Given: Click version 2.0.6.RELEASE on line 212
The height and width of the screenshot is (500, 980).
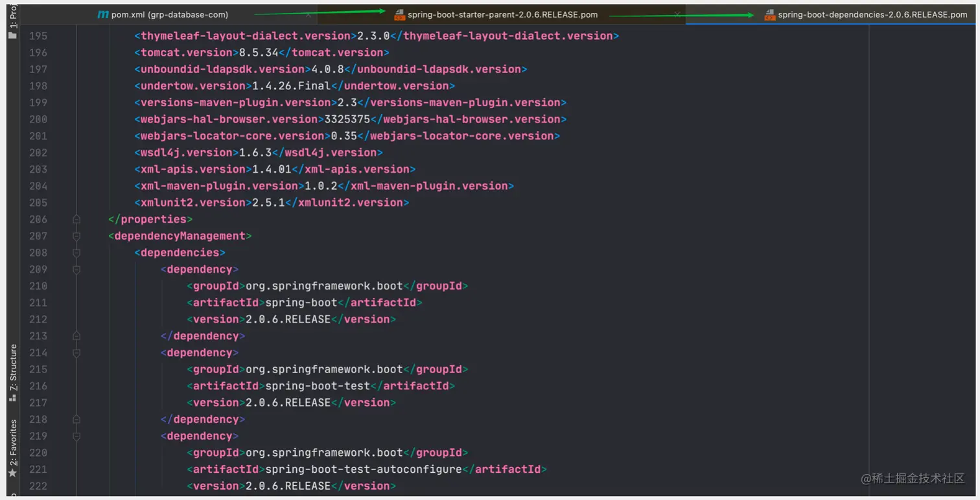Looking at the screenshot, I should pos(288,319).
